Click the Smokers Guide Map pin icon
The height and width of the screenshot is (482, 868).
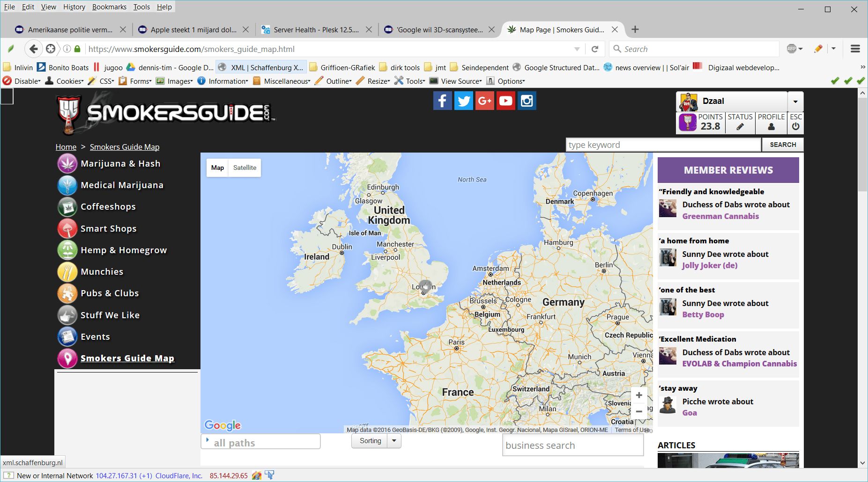(x=67, y=358)
